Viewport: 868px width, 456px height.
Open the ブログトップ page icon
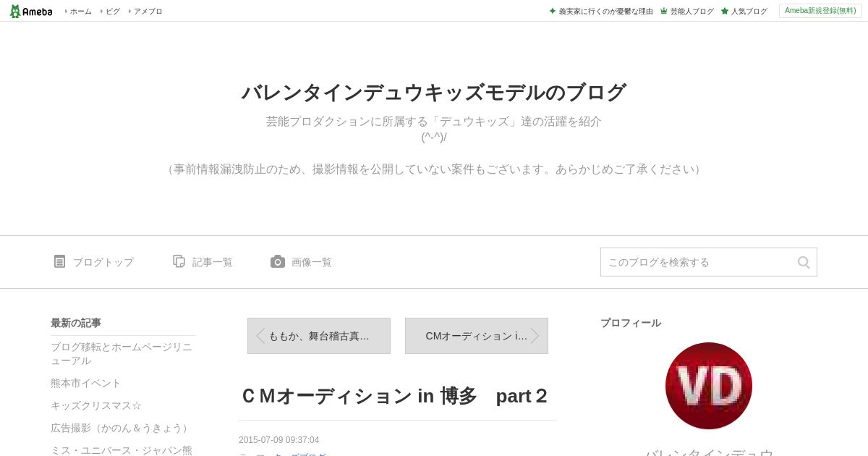[59, 261]
